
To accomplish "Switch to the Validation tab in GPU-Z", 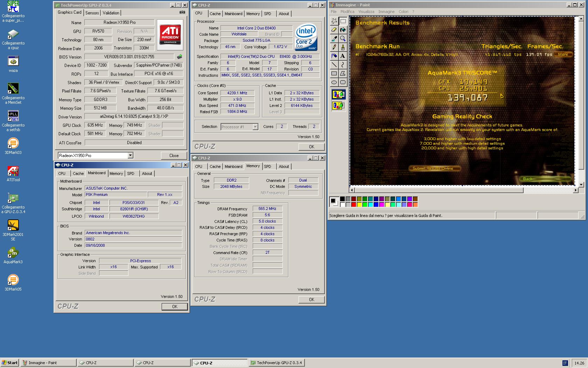I will (111, 13).
